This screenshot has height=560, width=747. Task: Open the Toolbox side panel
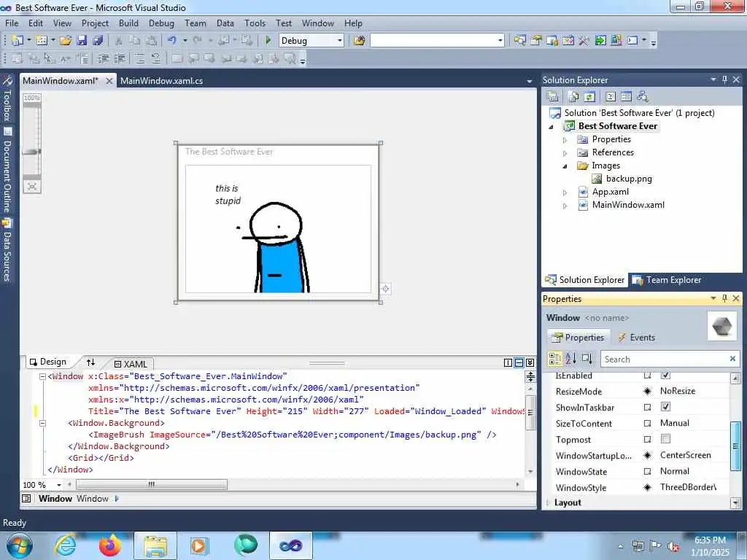click(7, 99)
